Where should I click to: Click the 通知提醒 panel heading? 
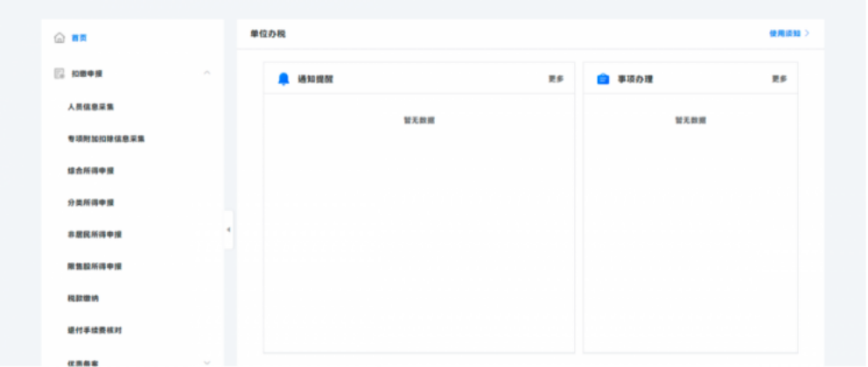point(316,80)
